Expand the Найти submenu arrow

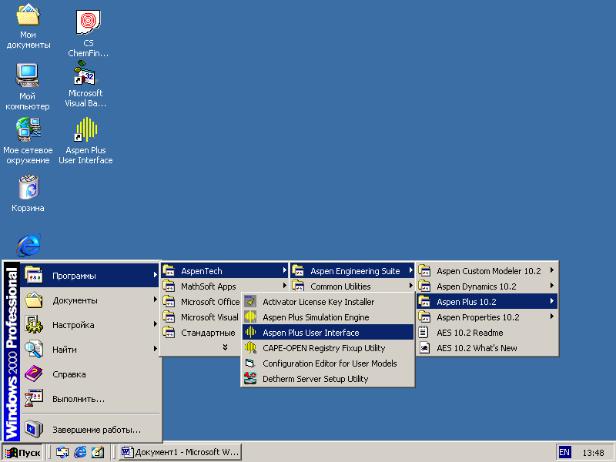point(155,349)
